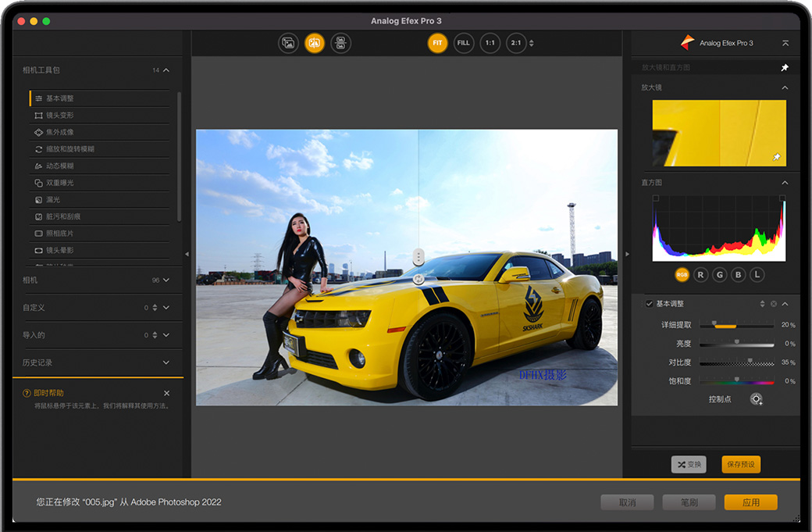812x532 pixels.
Task: Select the 双重曝光 double exposure tool
Action: [x=60, y=183]
